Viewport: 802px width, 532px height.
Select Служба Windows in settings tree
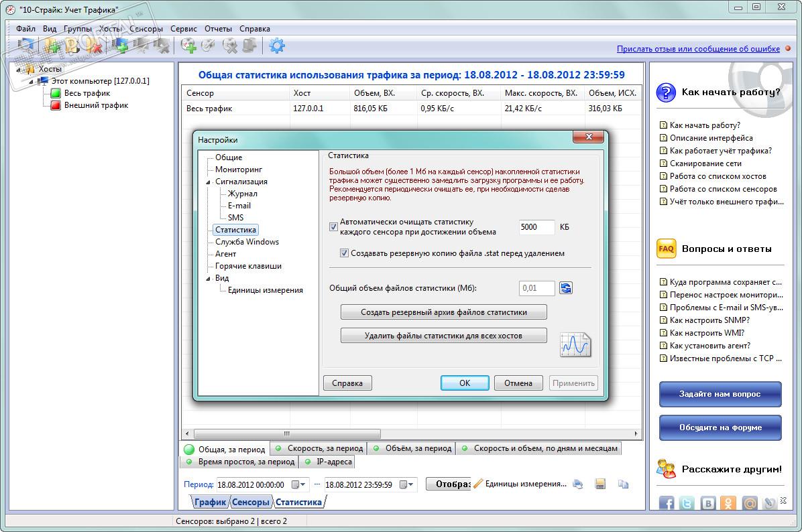247,242
